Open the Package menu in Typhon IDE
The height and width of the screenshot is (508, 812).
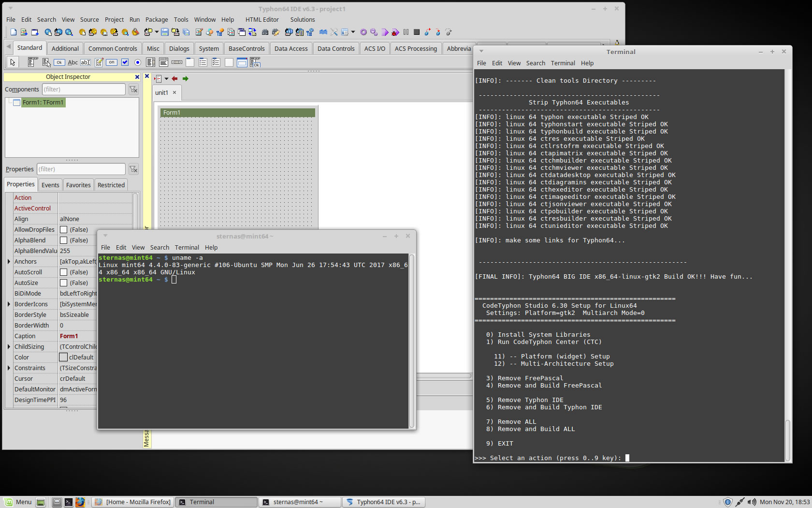(157, 20)
